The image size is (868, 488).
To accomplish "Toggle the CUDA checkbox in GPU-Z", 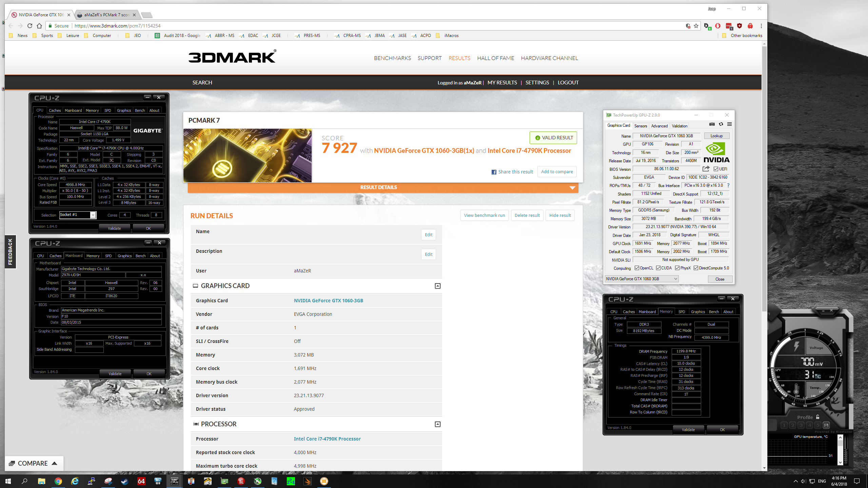I will click(x=658, y=268).
